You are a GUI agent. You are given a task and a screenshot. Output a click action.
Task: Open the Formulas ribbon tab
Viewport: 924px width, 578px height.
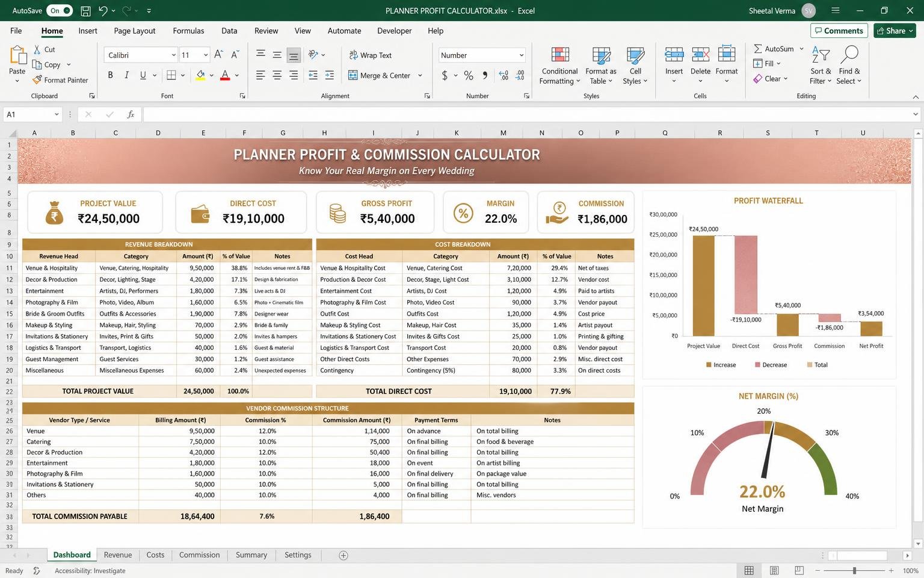tap(188, 31)
